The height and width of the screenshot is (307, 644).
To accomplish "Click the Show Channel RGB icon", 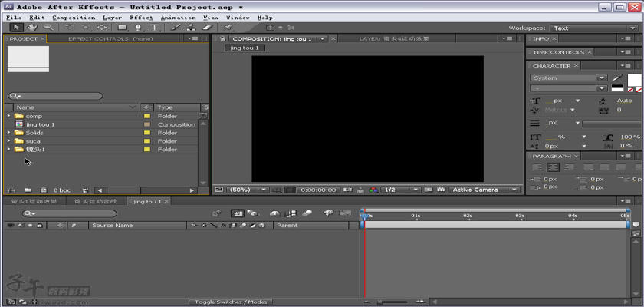I will point(373,190).
